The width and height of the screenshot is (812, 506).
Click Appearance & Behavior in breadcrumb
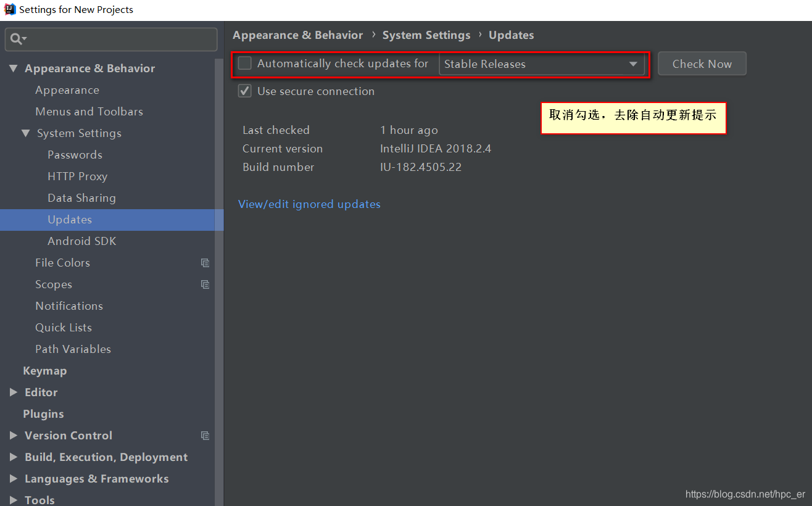[297, 35]
